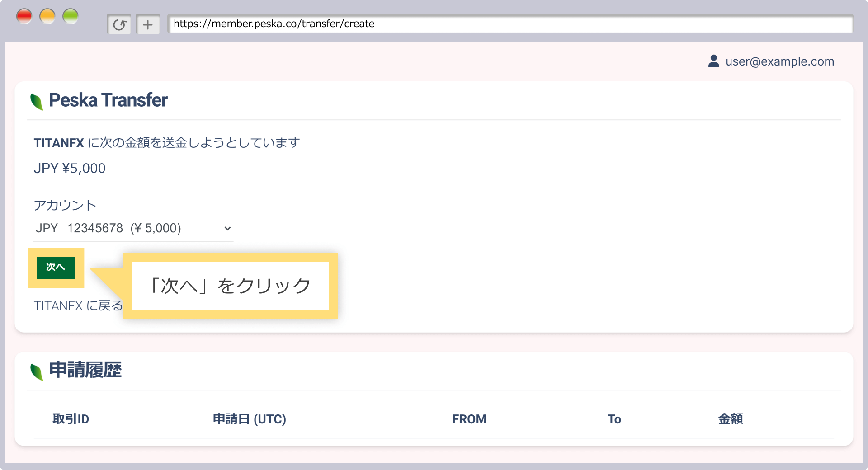Click the 申請日 (UTC) column header
The image size is (868, 470).
[x=250, y=419]
